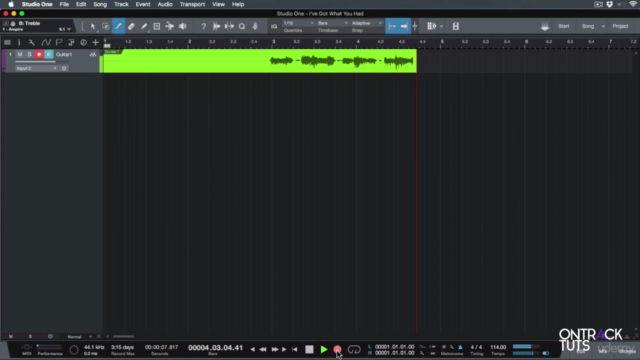Viewport: 640px width, 360px height.
Task: Select the Bend tool
Action: (x=169, y=27)
